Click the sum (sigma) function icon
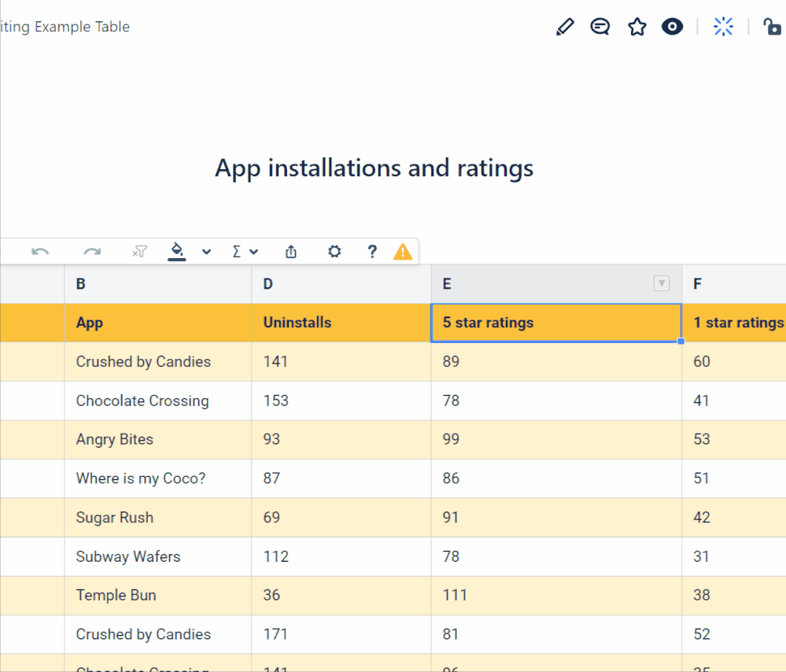The width and height of the screenshot is (786, 672). [238, 251]
